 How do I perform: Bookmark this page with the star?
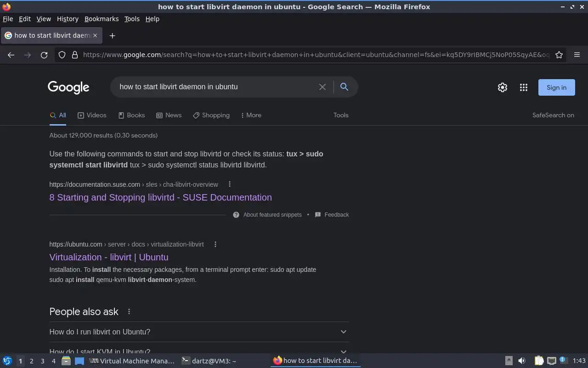pyautogui.click(x=559, y=55)
